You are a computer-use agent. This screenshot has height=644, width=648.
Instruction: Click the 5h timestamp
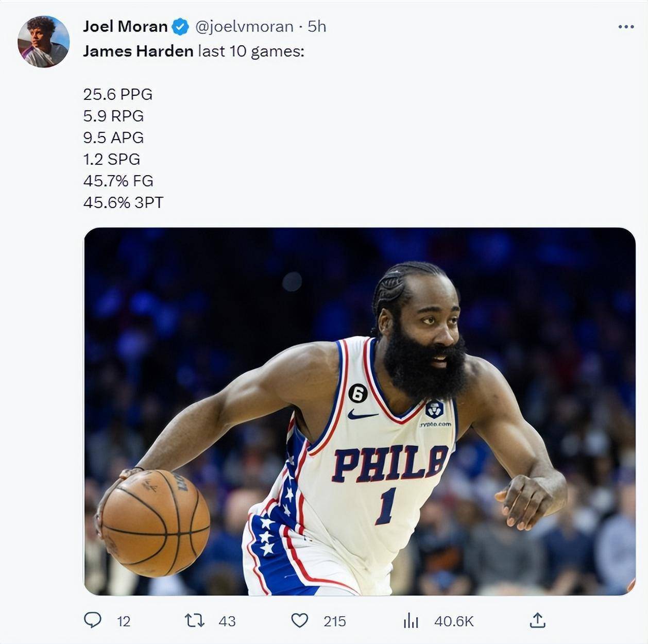pyautogui.click(x=317, y=27)
